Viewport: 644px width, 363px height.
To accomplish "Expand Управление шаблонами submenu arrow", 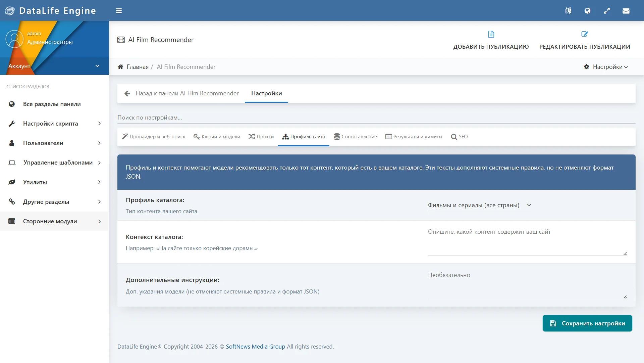I will tap(99, 163).
